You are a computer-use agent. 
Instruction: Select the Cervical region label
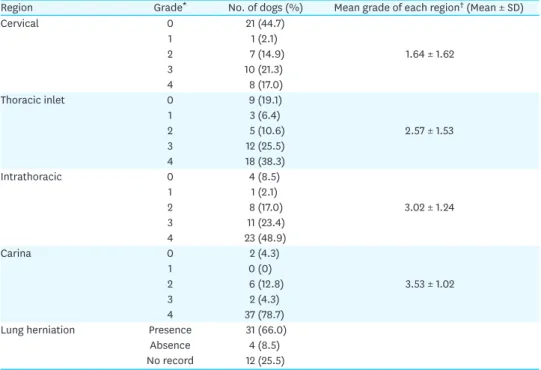20,23
